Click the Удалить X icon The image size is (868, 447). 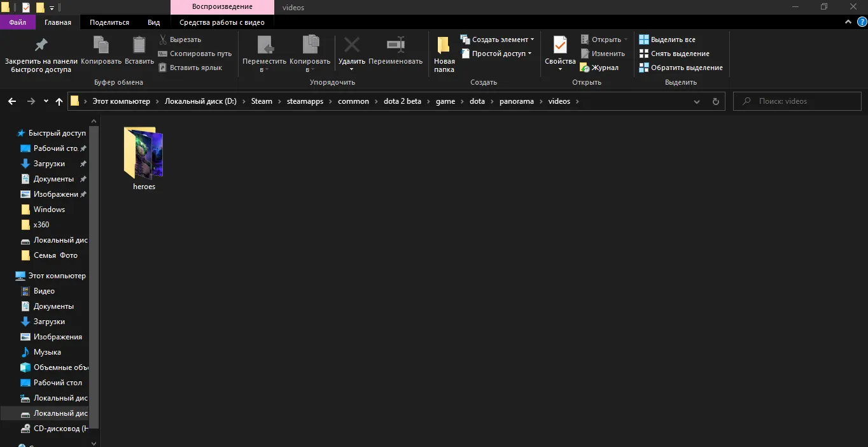352,45
